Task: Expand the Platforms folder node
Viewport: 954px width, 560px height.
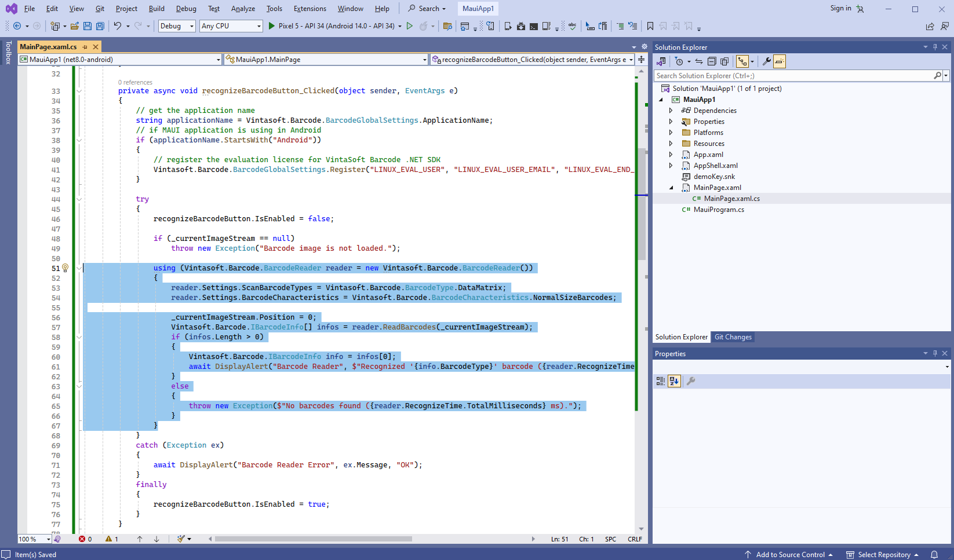Action: [671, 133]
